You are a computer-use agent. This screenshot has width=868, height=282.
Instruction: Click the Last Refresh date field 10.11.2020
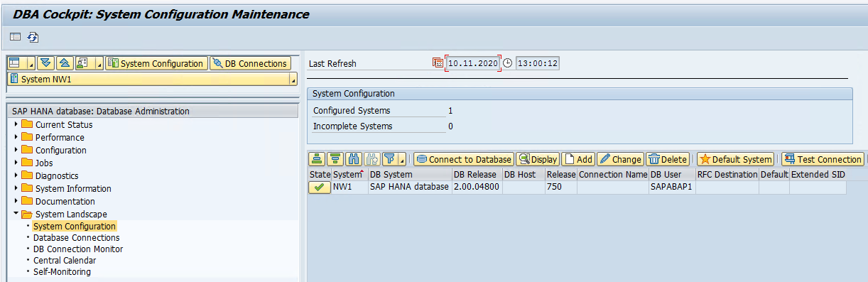pyautogui.click(x=472, y=63)
